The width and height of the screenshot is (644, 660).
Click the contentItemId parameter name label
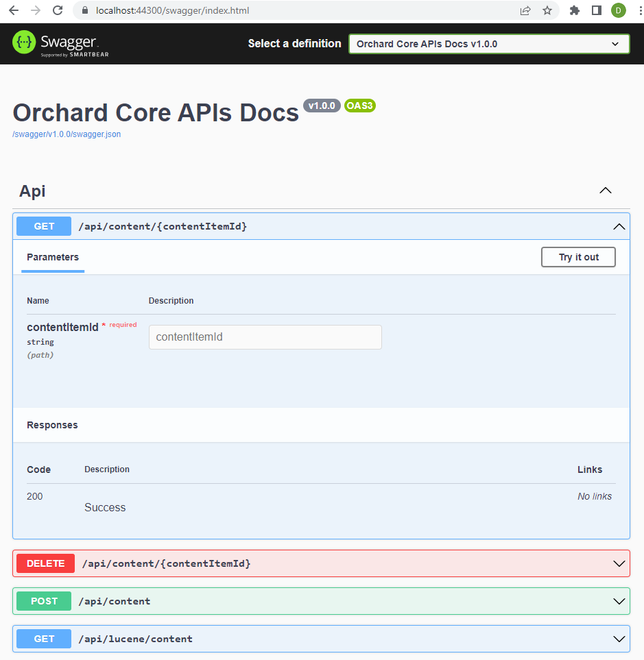click(62, 327)
